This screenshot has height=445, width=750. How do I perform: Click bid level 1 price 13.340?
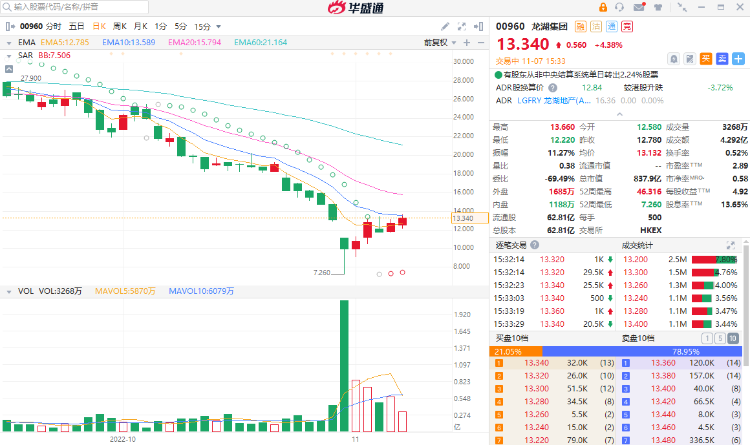coord(536,363)
